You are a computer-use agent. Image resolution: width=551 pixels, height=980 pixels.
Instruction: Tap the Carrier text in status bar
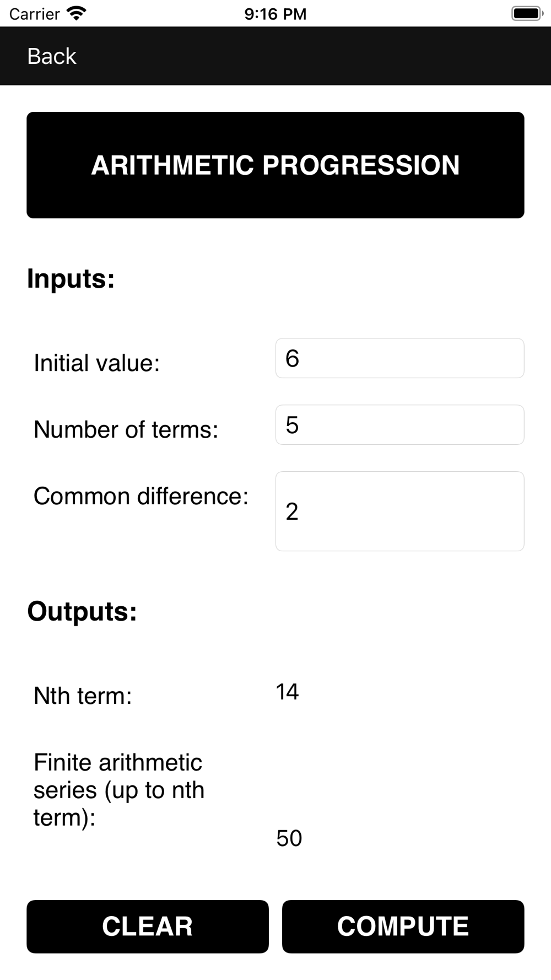coord(34,14)
